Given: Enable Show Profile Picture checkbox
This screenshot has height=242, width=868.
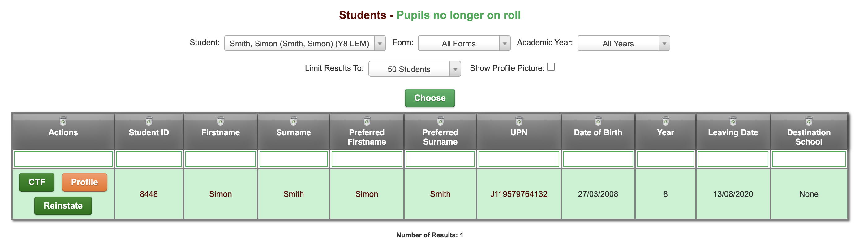Looking at the screenshot, I should click(551, 67).
